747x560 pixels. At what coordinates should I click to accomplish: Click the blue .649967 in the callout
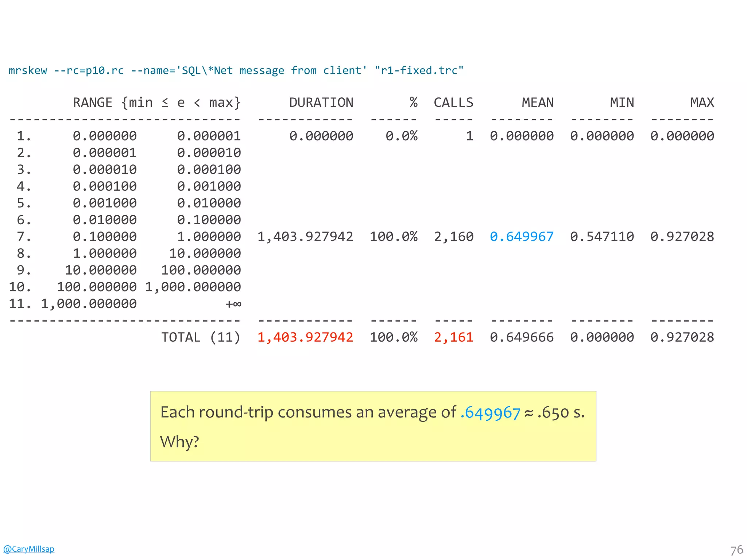tap(490, 413)
